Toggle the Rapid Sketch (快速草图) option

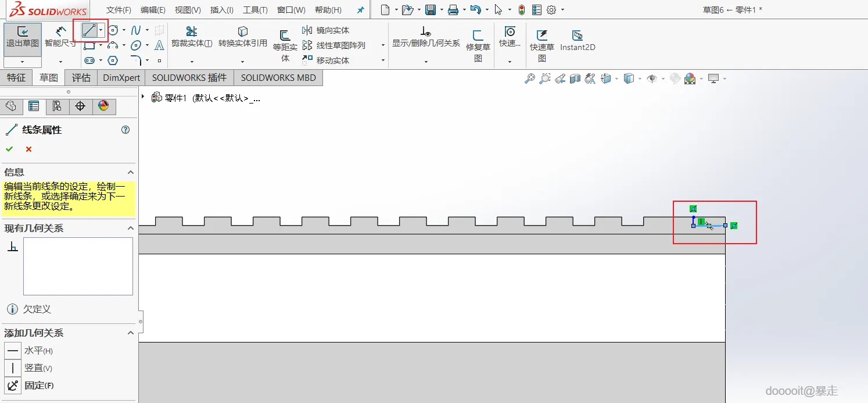coord(542,47)
